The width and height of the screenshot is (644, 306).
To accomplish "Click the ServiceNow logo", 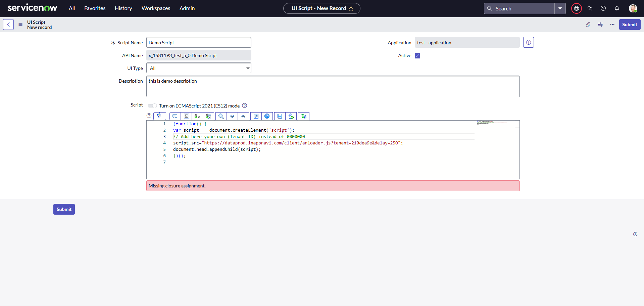I will click(33, 8).
